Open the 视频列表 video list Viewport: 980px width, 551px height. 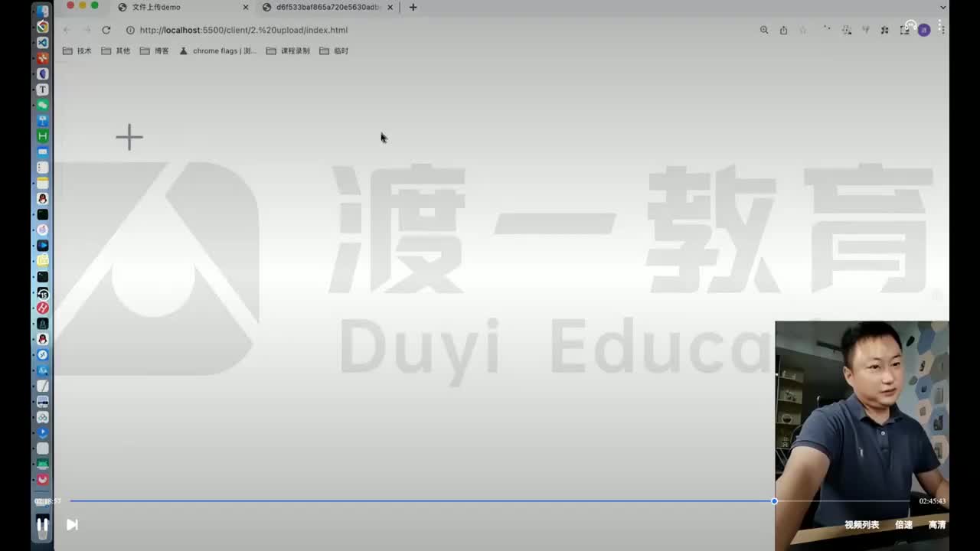click(862, 525)
